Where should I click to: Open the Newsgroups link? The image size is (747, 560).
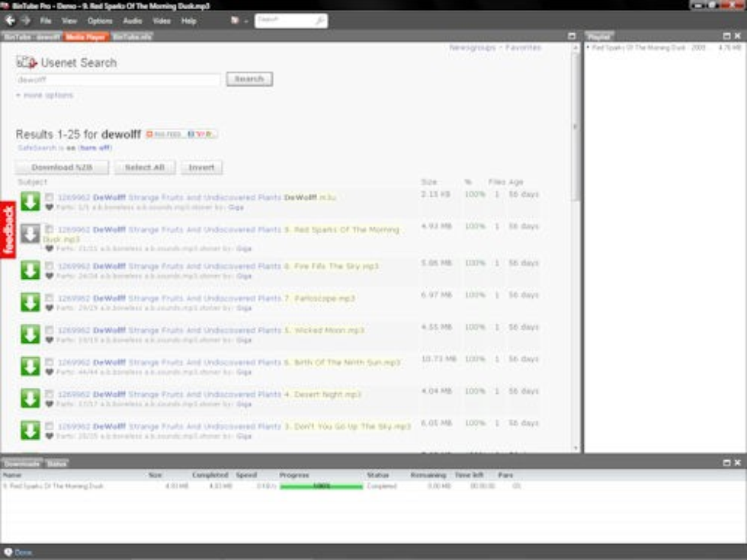(473, 47)
